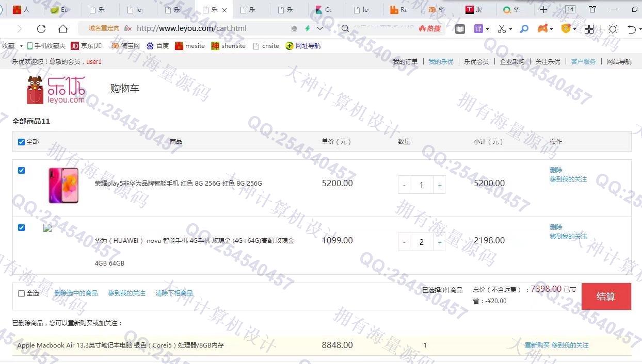
Task: Reload the page with the refresh icon
Action: tap(41, 29)
